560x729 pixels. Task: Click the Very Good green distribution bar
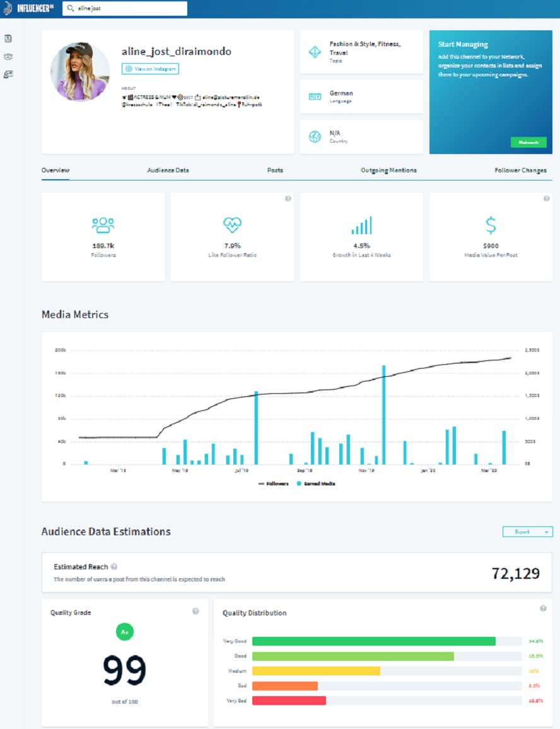[374, 641]
